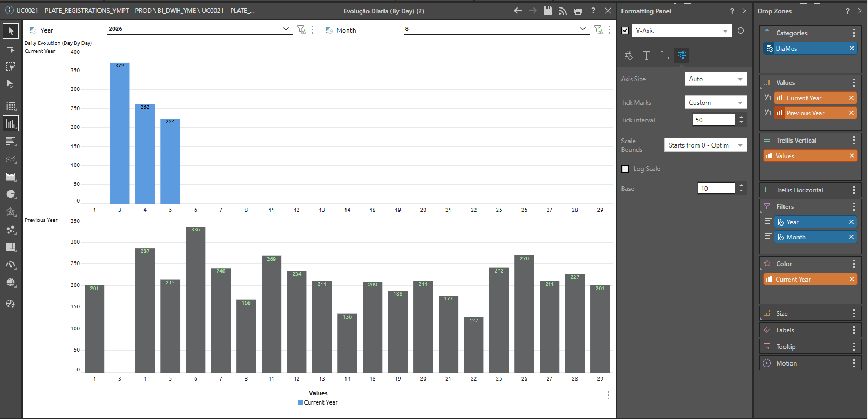This screenshot has height=419, width=868.
Task: Open the Year slicer three-dot menu
Action: (312, 30)
